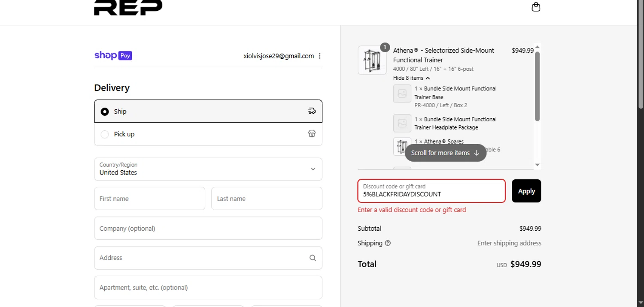Click the store pickup icon
This screenshot has height=307, width=644.
pyautogui.click(x=312, y=134)
